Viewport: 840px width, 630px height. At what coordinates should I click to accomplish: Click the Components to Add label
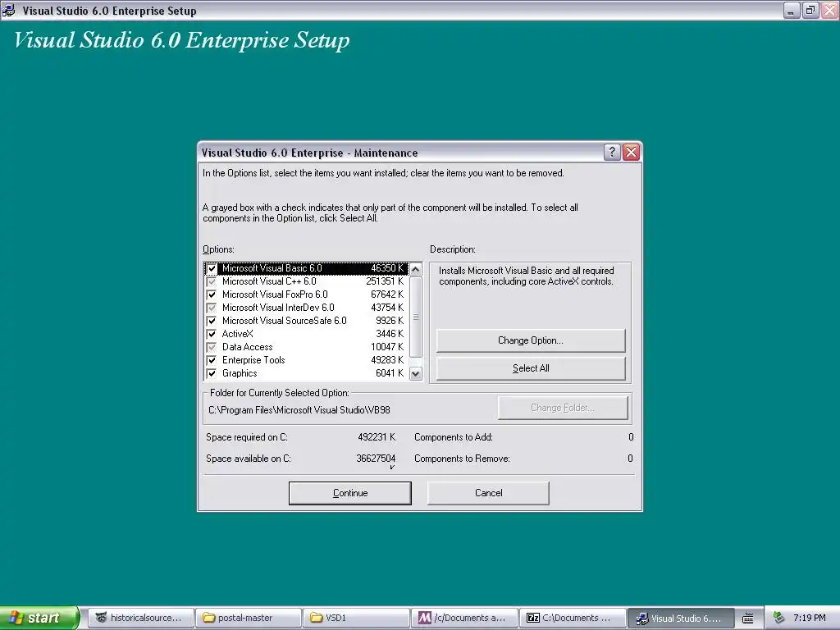[453, 437]
